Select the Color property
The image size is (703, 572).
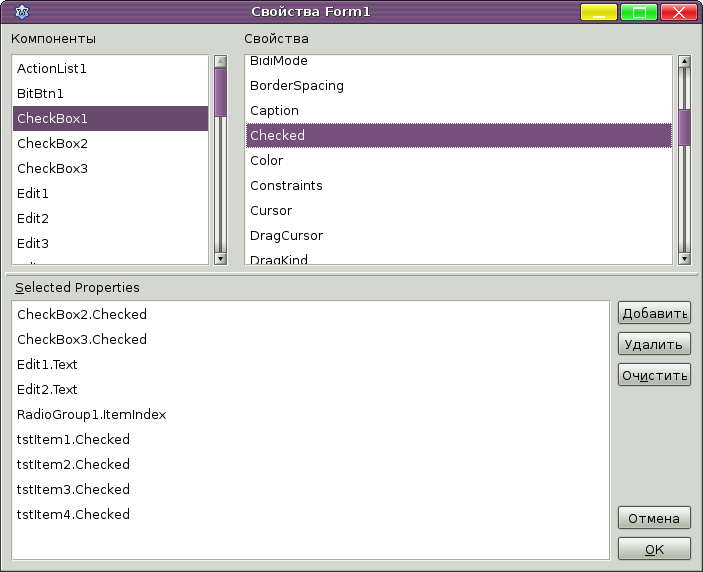[x=266, y=161]
